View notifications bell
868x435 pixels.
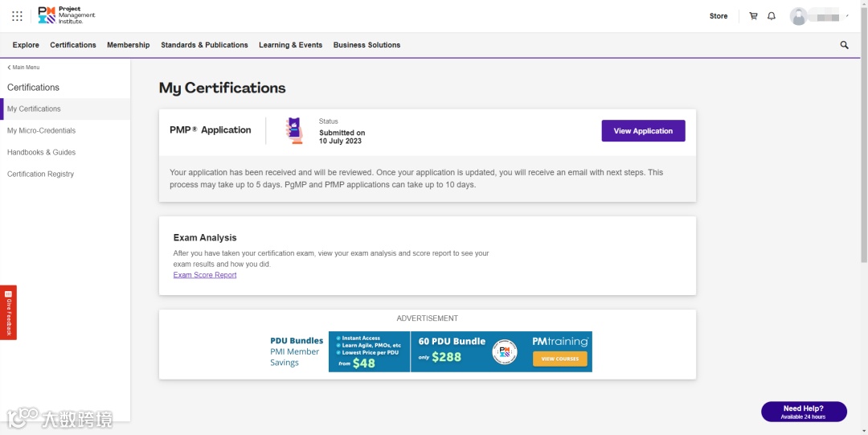click(x=771, y=16)
